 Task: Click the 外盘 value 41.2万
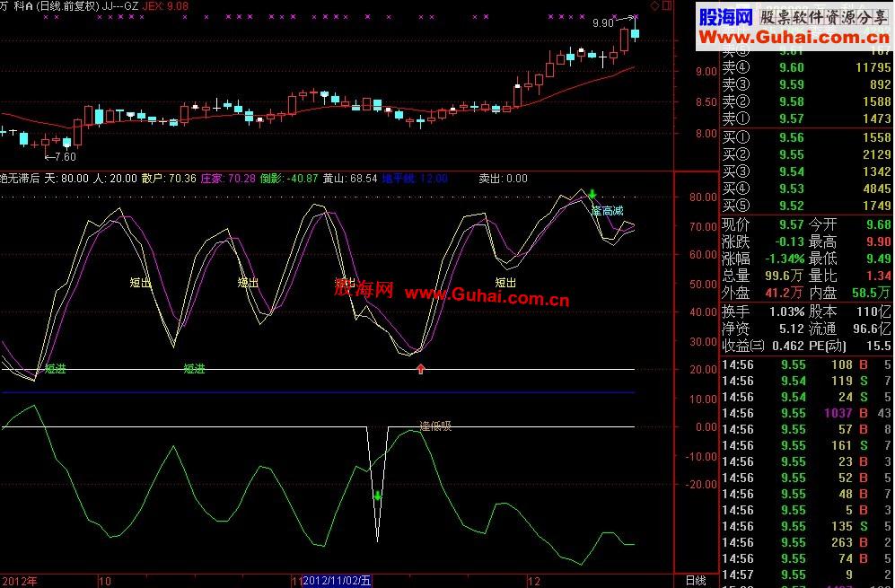click(x=785, y=293)
